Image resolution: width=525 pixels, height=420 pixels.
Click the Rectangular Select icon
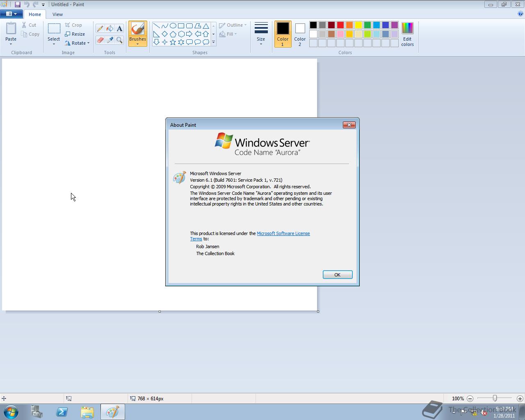point(54,28)
